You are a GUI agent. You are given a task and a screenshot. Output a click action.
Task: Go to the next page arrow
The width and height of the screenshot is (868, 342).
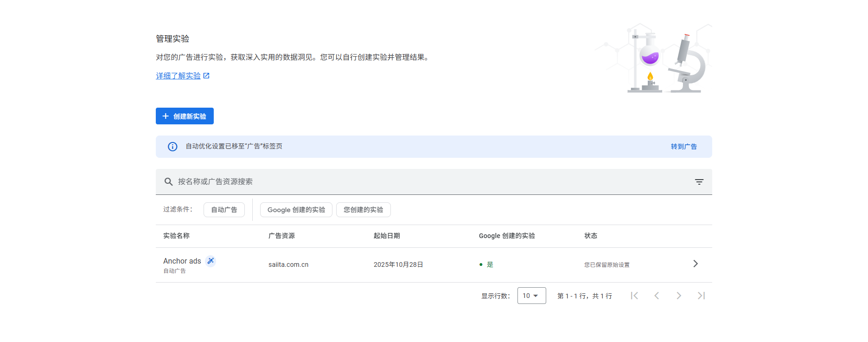click(679, 296)
